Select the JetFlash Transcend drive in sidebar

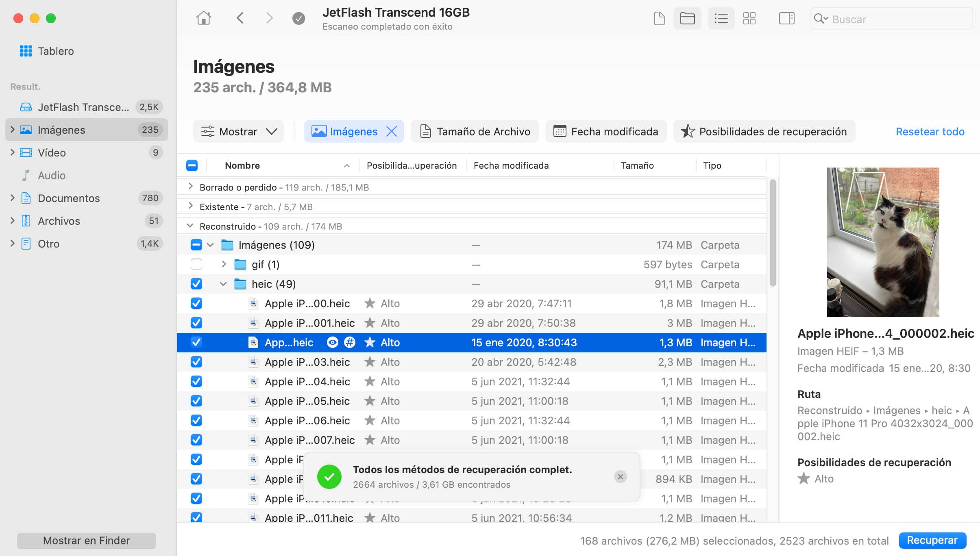pos(87,107)
